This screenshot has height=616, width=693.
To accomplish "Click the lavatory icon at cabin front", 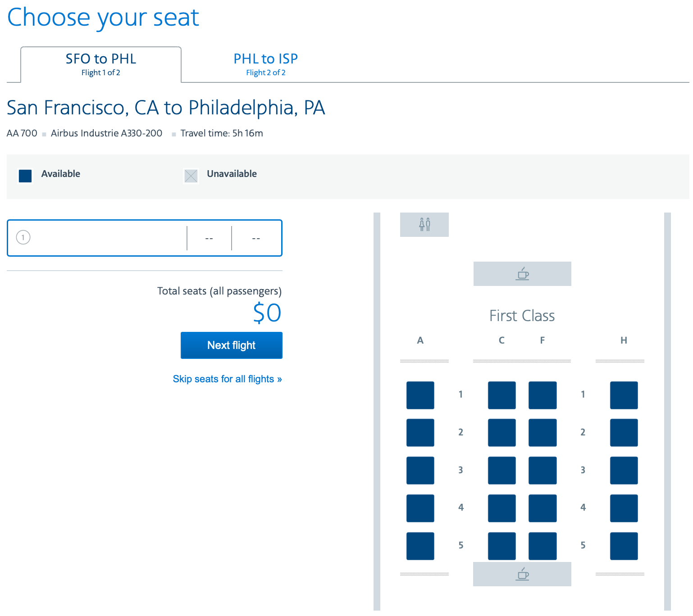I will coord(424,224).
